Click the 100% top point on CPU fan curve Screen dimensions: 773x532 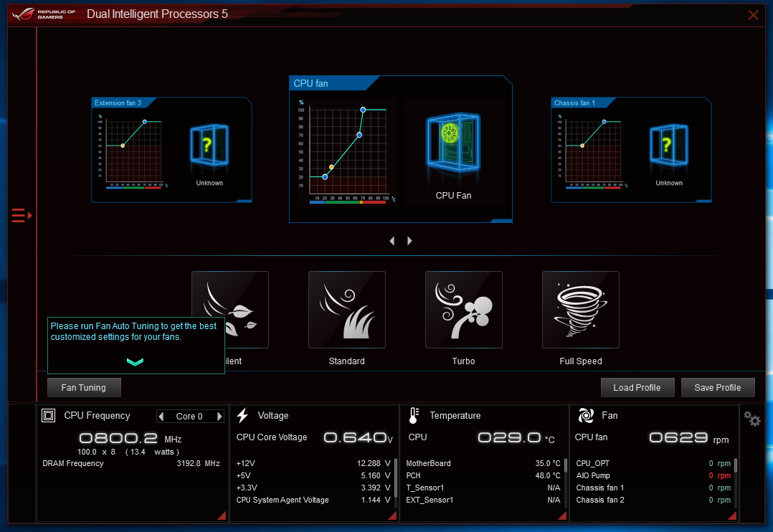point(363,110)
